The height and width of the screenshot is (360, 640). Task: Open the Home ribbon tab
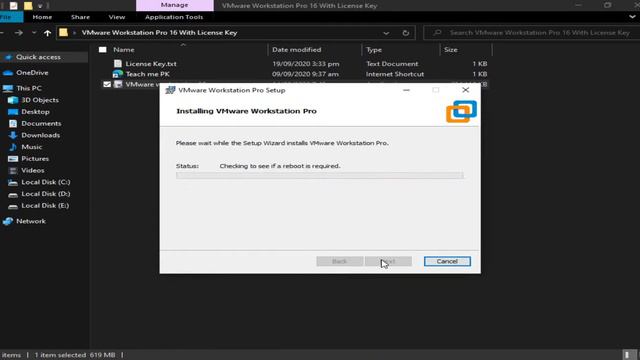tap(42, 17)
